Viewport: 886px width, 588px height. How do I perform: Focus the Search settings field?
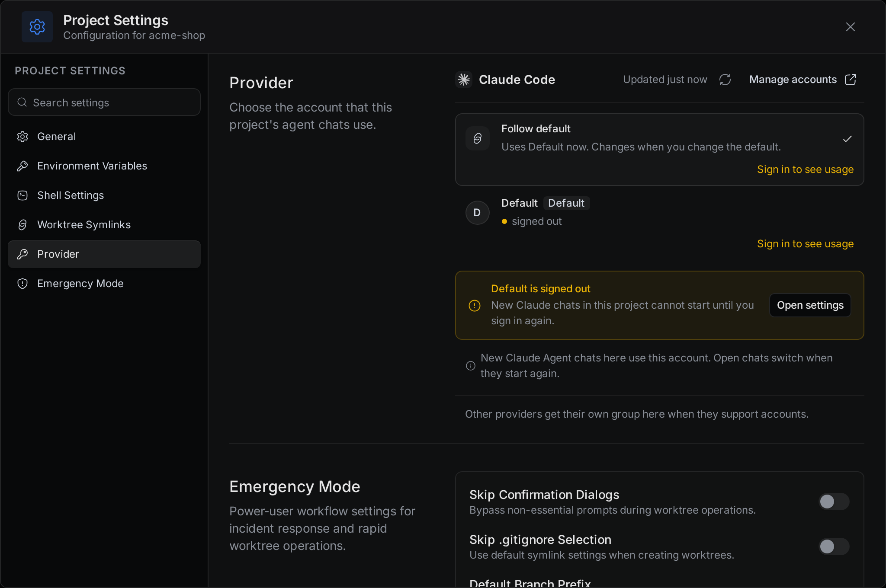tap(104, 102)
